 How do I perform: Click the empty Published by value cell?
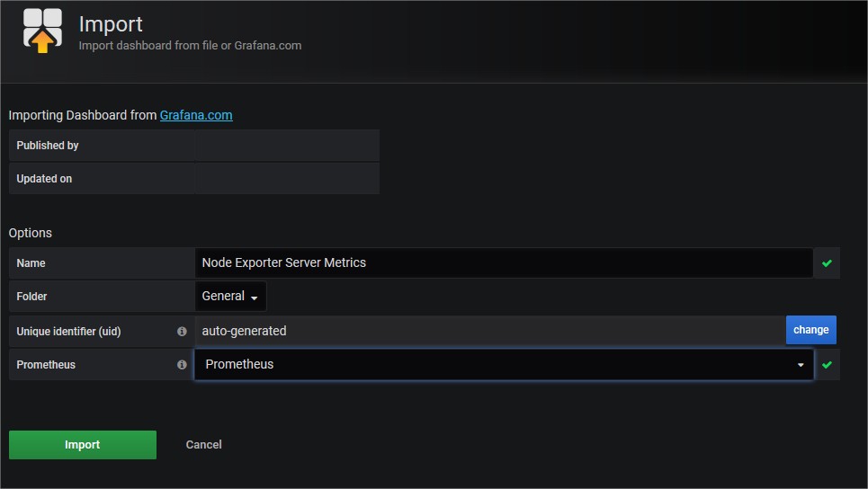(x=287, y=146)
